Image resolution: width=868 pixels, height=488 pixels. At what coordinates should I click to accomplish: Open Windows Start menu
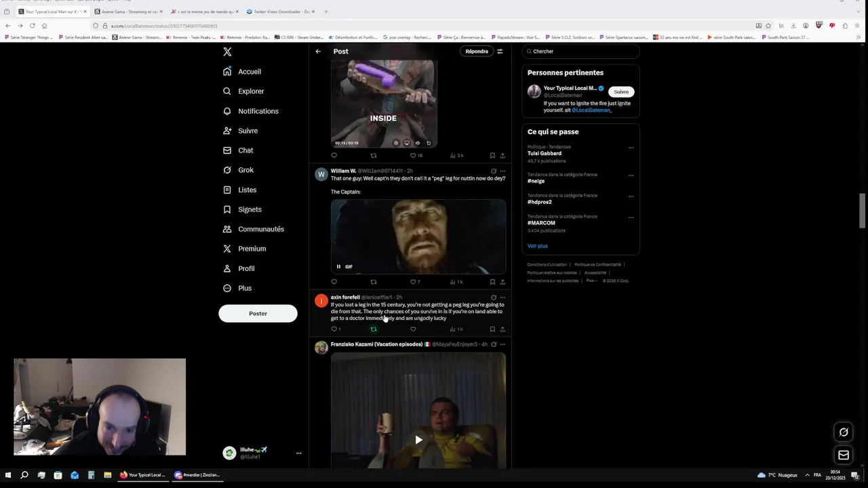[9, 475]
